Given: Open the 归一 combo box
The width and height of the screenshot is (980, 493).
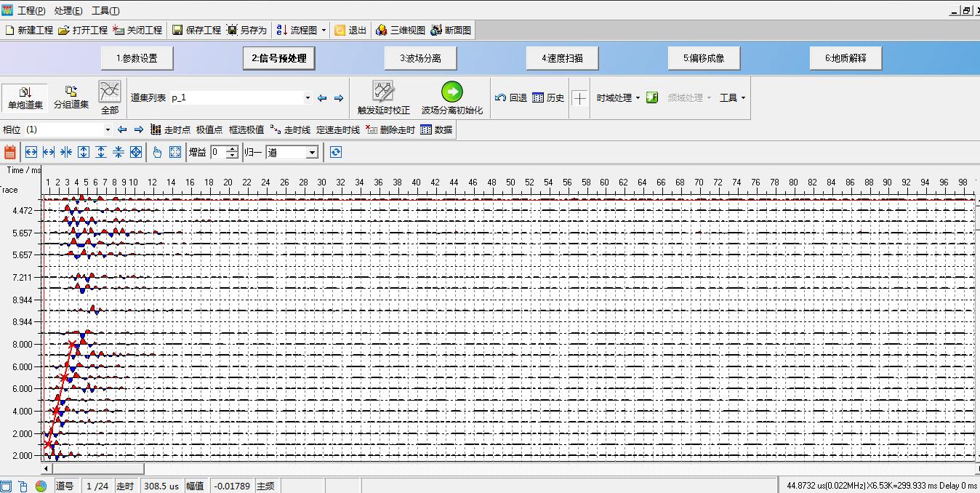Looking at the screenshot, I should click(312, 153).
